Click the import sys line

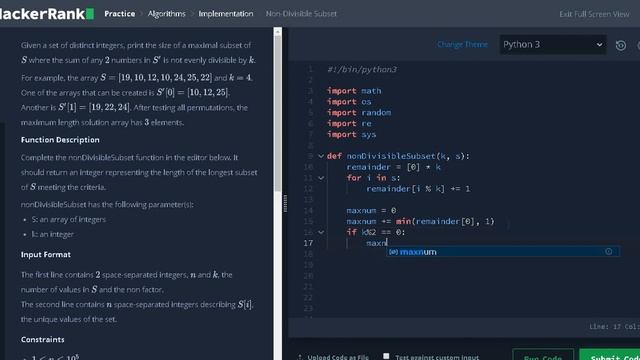click(x=351, y=134)
